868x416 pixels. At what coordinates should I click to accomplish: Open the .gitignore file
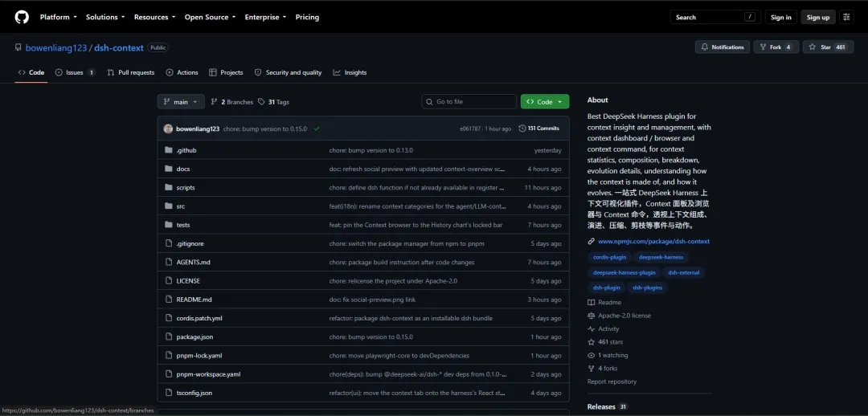click(x=190, y=243)
